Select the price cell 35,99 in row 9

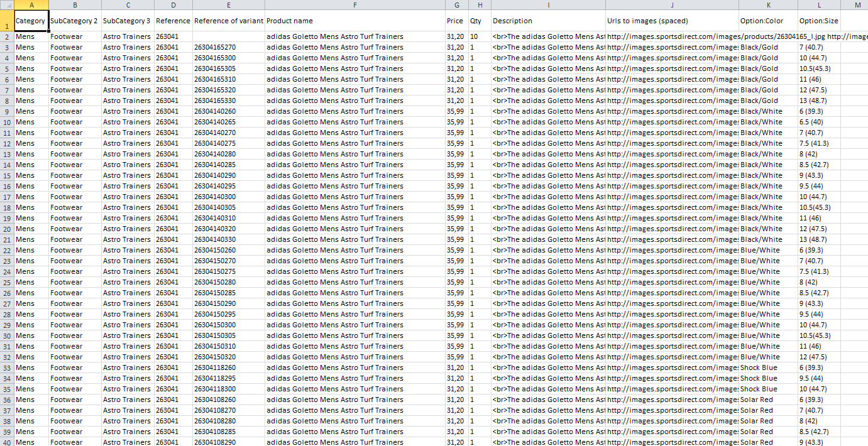coord(457,112)
